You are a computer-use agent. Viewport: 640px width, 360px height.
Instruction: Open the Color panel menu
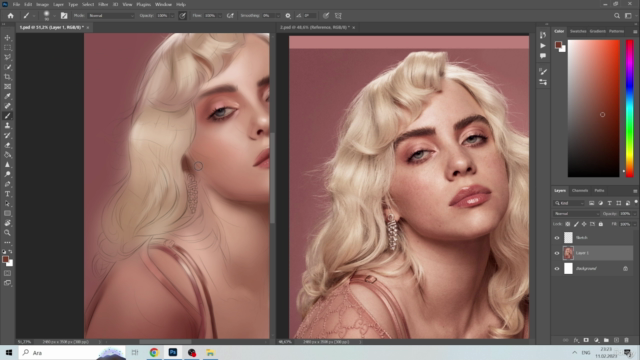635,31
